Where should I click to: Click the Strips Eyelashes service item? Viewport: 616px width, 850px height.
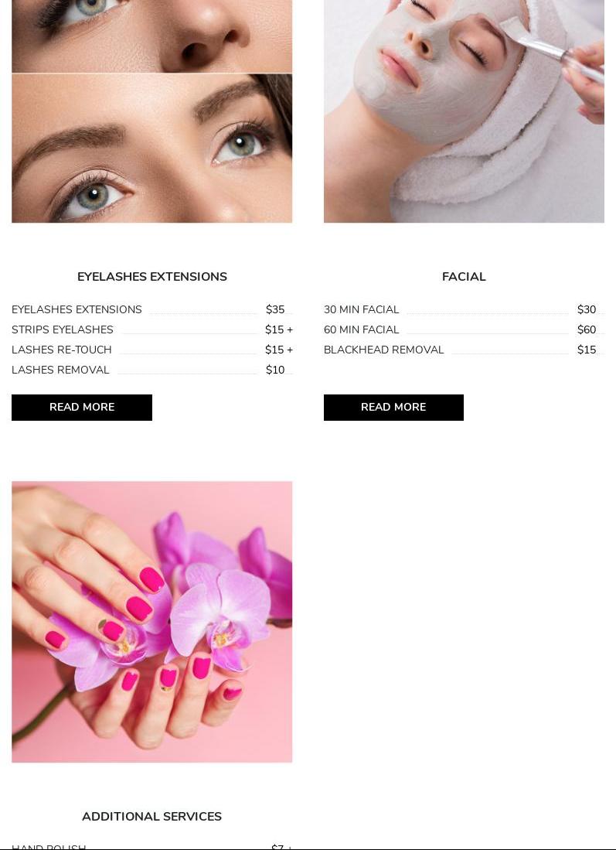[63, 329]
